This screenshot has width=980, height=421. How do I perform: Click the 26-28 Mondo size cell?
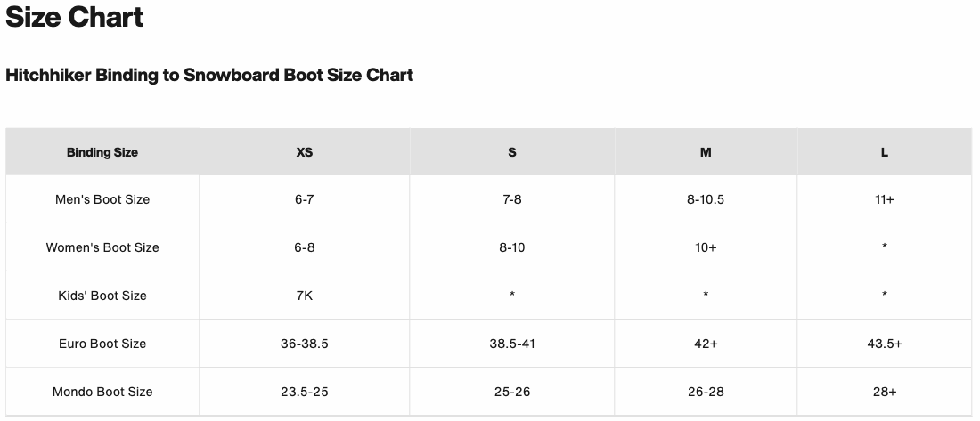point(706,392)
